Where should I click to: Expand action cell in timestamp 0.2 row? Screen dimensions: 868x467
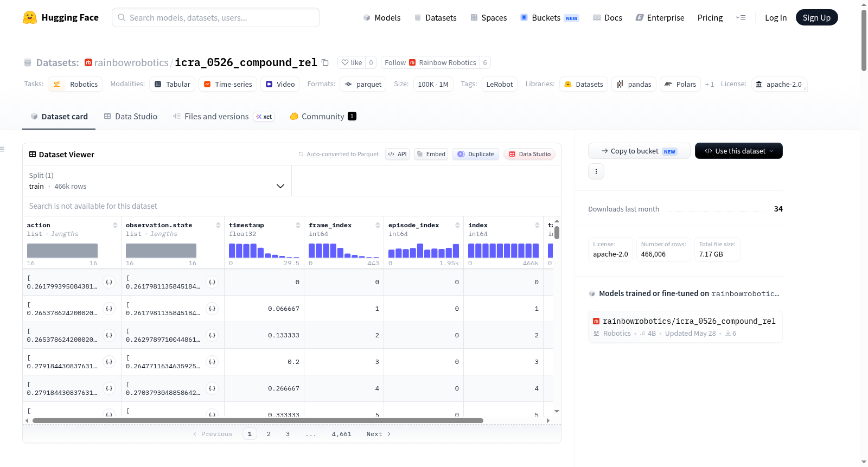coord(109,362)
